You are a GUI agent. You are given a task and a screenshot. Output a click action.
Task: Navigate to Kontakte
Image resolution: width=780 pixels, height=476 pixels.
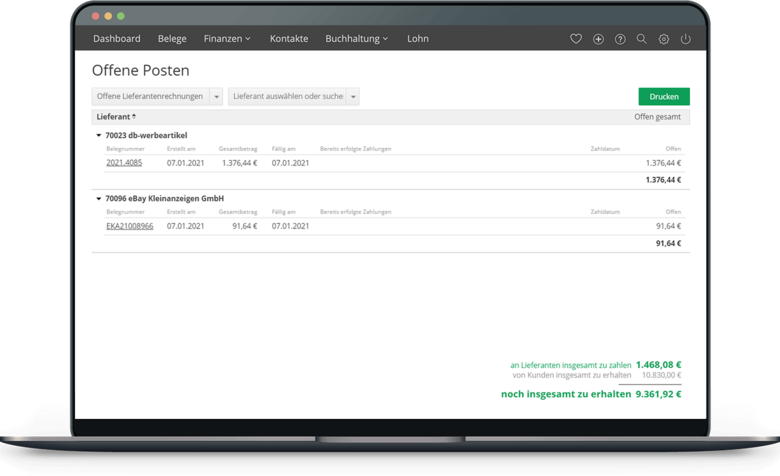[289, 39]
